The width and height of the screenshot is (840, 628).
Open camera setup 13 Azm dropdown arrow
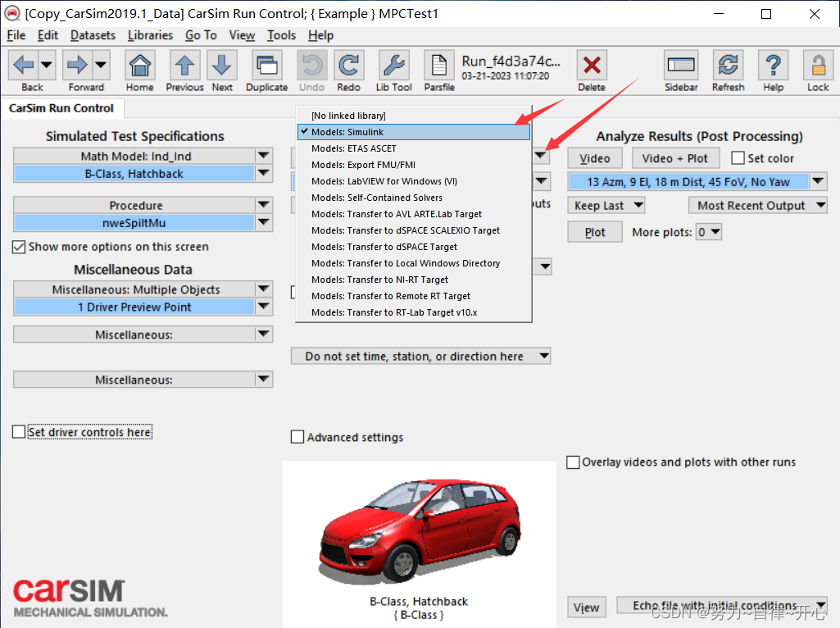pyautogui.click(x=818, y=182)
